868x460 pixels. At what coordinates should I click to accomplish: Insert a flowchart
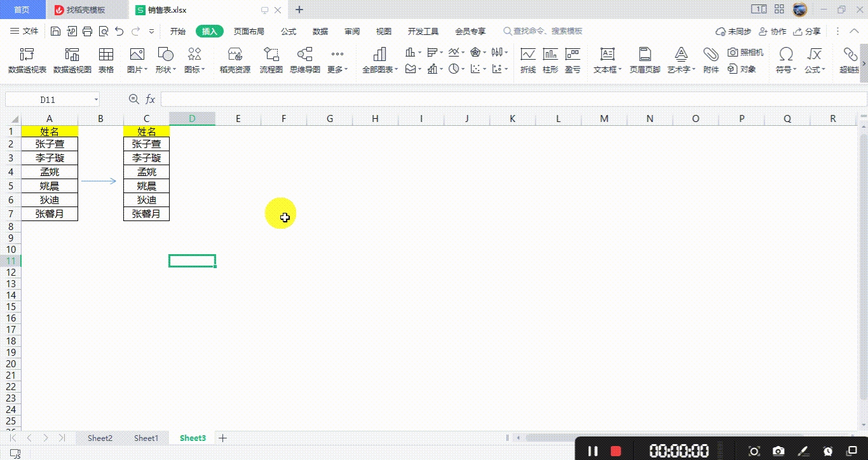click(x=271, y=60)
